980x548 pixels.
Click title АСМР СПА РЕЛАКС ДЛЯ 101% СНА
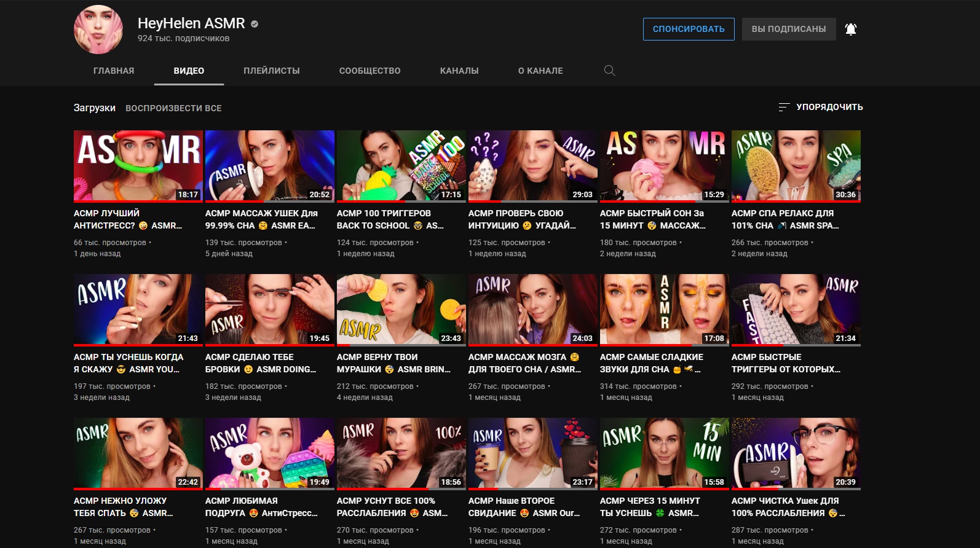[x=785, y=219]
